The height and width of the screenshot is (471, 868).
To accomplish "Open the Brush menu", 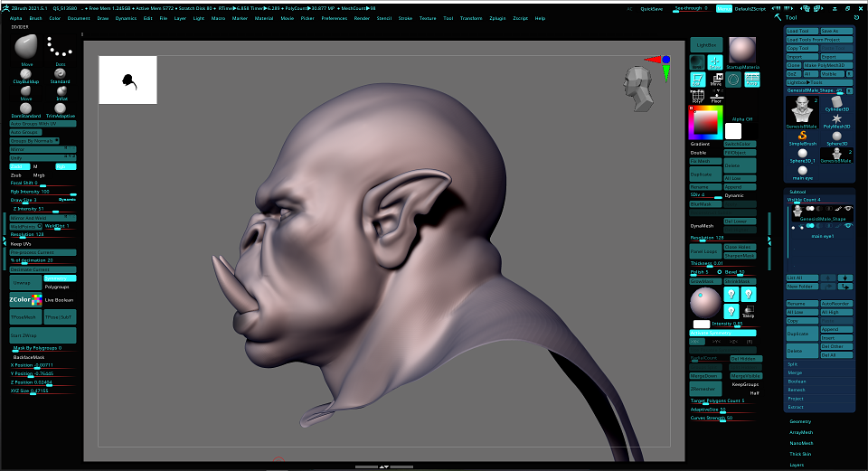I will point(35,18).
